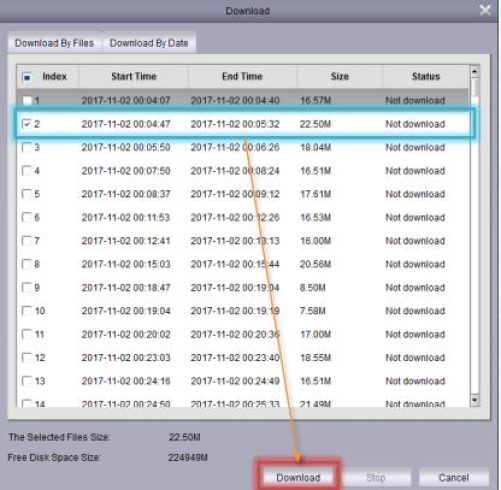This screenshot has height=490, width=501.
Task: Enable checkbox for file index 9
Action: [x=26, y=287]
